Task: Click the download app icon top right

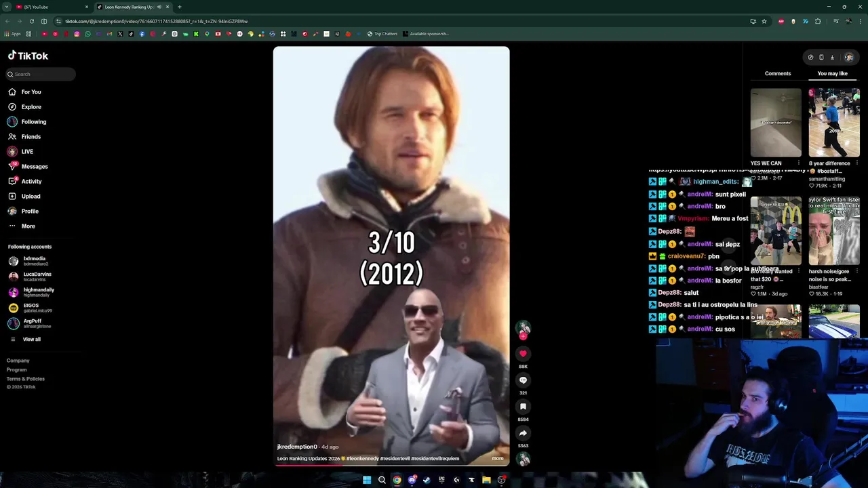Action: click(832, 58)
